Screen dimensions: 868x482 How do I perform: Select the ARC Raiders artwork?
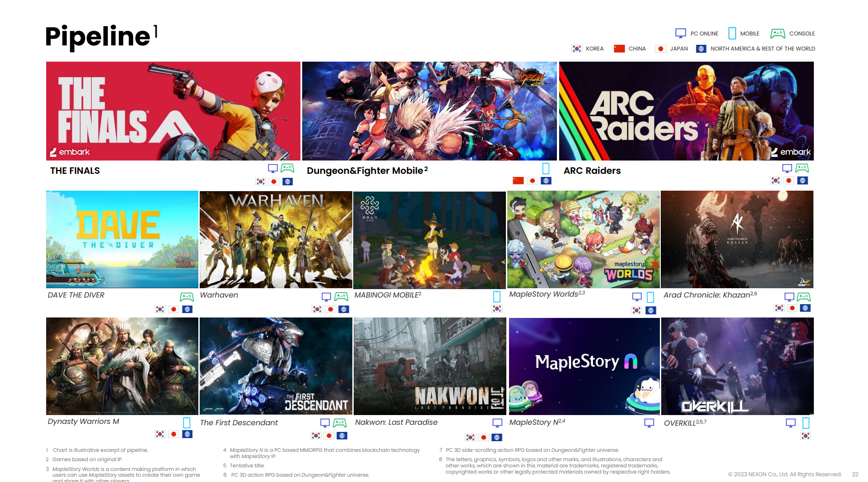coord(686,111)
